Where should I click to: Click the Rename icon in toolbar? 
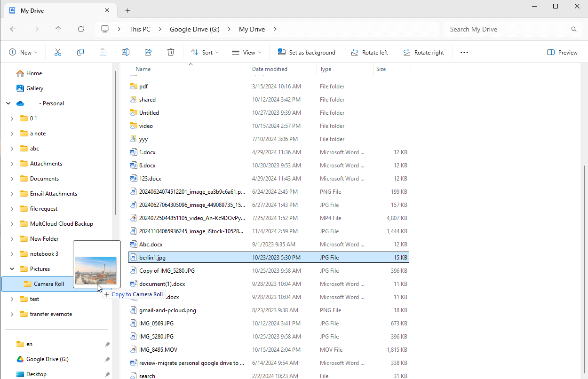[126, 53]
